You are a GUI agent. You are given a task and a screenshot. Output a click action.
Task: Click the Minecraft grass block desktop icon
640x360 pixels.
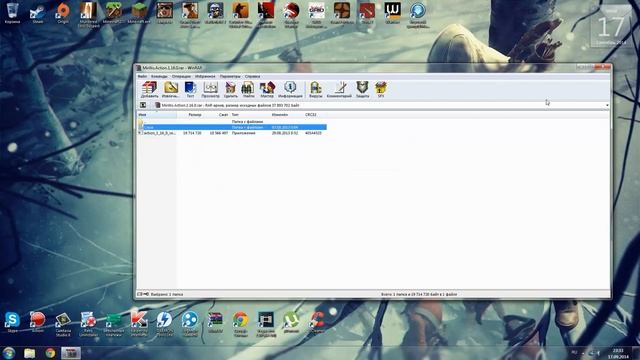[x=139, y=13]
